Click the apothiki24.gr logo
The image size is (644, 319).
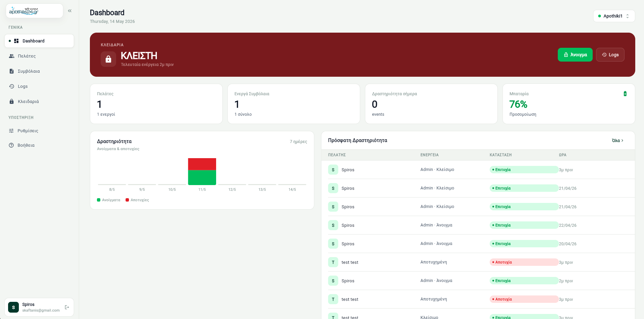click(x=24, y=11)
